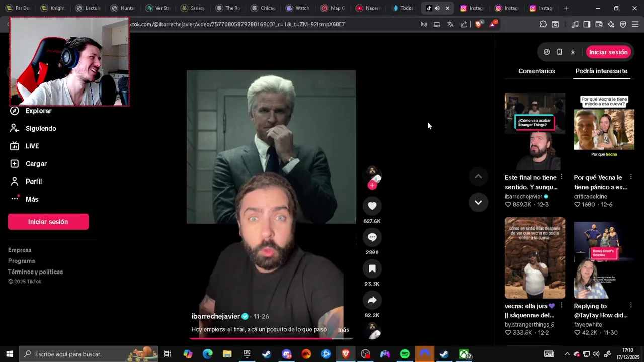Viewport: 644px width, 362px height.
Task: Open '¿Cómo va a acabar Stranger Things?' thumbnail
Action: (535, 131)
